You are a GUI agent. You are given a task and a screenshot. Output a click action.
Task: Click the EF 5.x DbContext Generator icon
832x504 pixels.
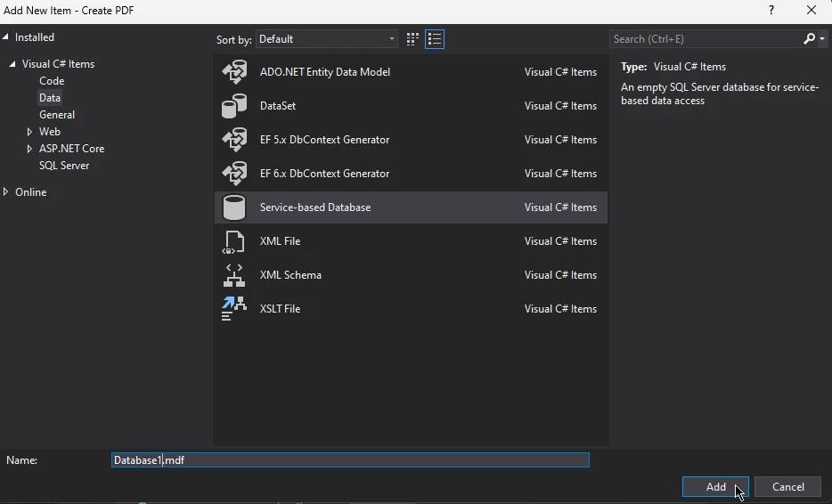(x=234, y=140)
